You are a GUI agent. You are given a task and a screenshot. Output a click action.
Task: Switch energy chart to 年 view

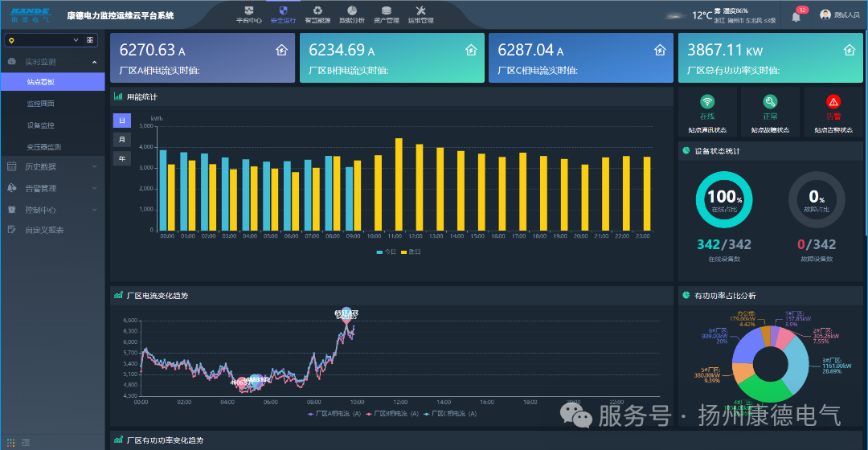coord(121,158)
